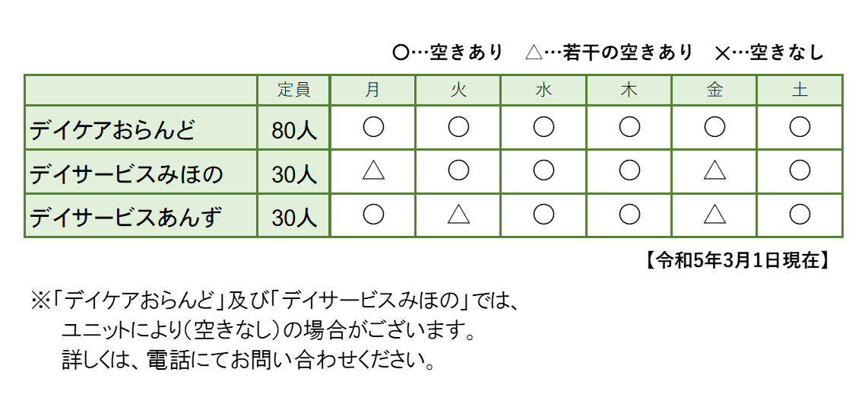Click the デイサービスあんず row label
The width and height of the screenshot is (868, 404).
126,219
